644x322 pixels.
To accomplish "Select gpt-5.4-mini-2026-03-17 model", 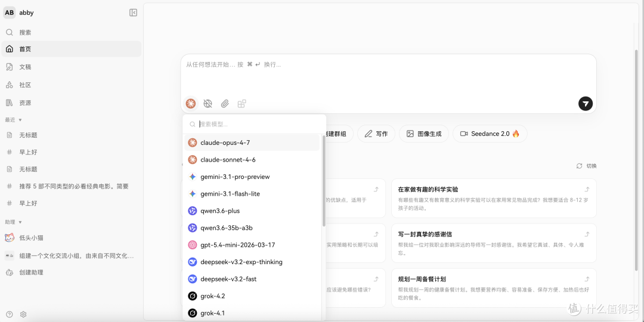I will point(252,245).
